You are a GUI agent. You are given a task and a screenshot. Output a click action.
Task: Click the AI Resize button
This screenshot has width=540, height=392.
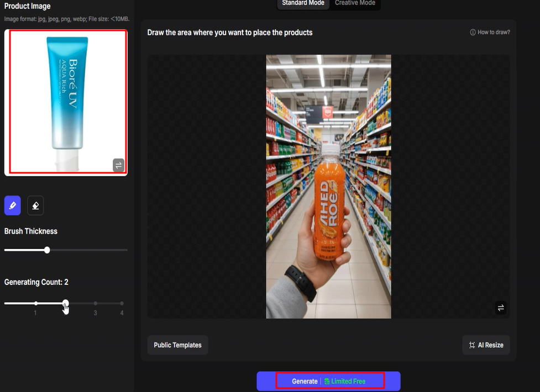(486, 345)
